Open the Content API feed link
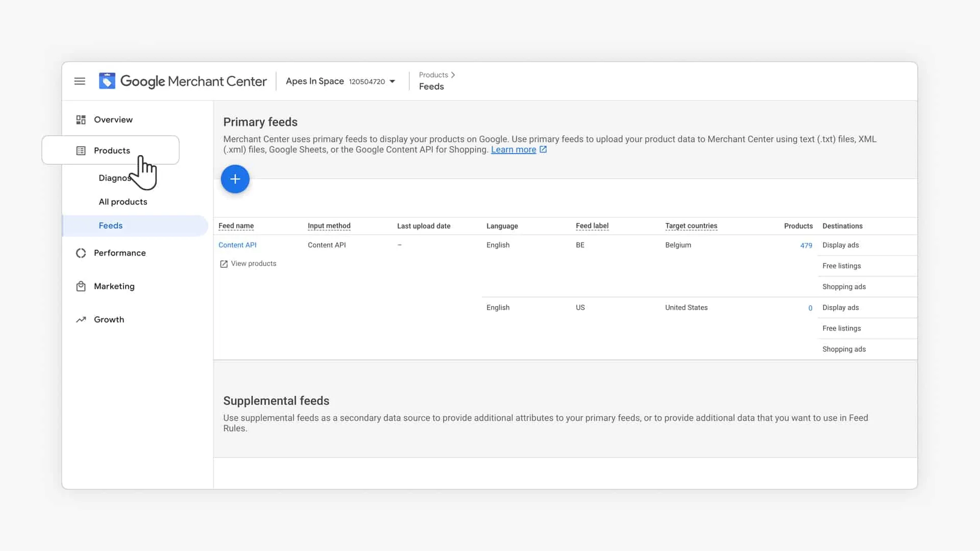 pyautogui.click(x=237, y=245)
